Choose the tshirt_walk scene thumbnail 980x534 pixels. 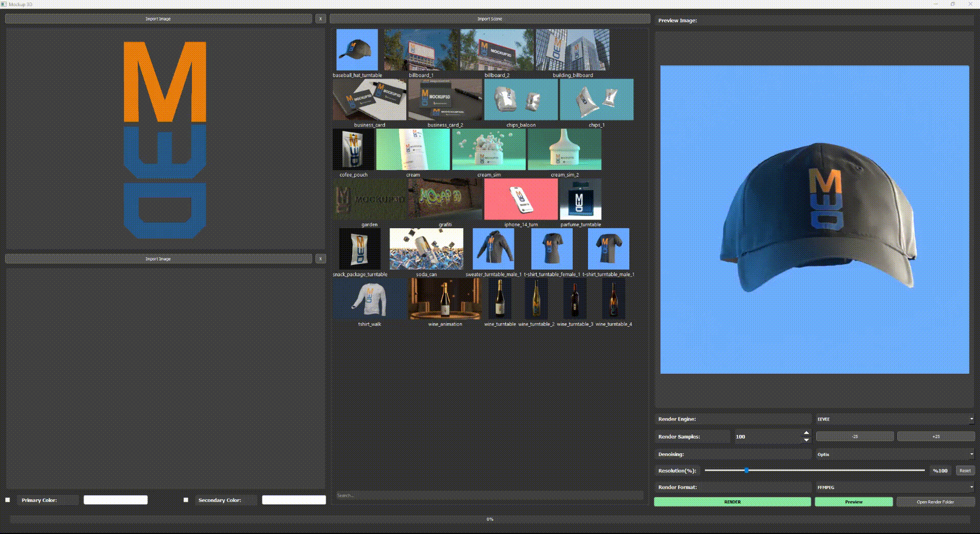click(370, 299)
